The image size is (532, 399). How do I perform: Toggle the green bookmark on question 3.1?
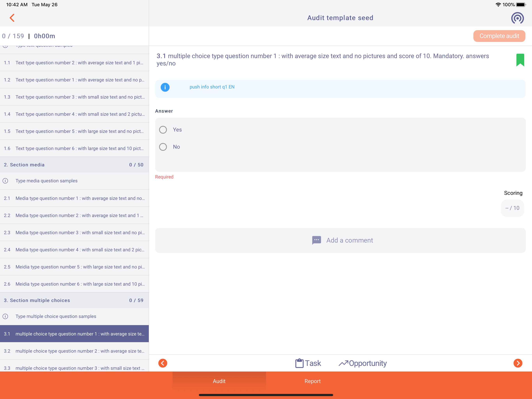(520, 60)
